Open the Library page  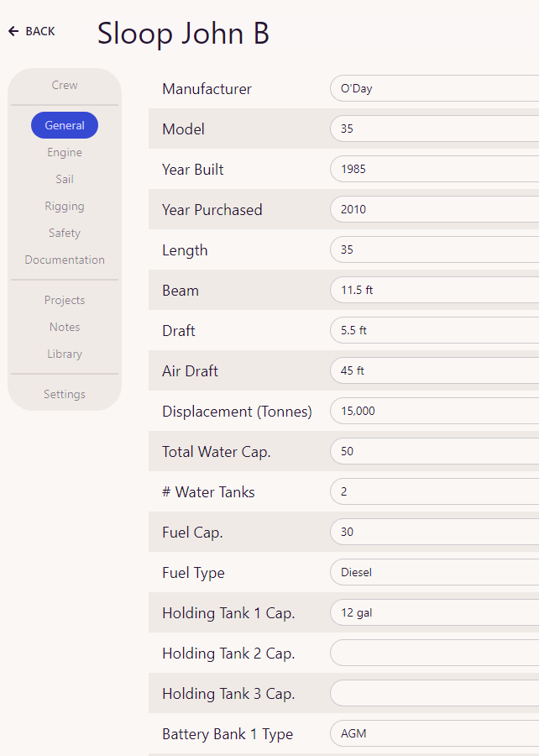point(65,354)
